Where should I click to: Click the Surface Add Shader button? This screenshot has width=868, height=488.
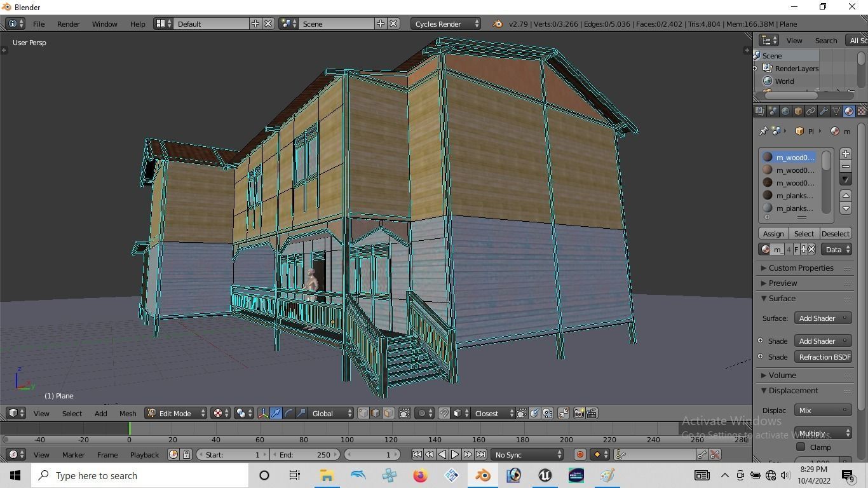823,318
